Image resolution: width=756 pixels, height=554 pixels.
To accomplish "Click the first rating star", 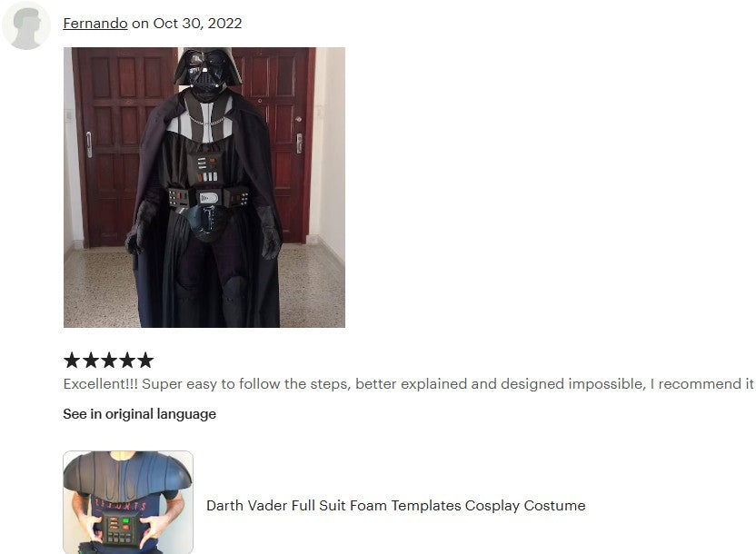I will coord(72,360).
